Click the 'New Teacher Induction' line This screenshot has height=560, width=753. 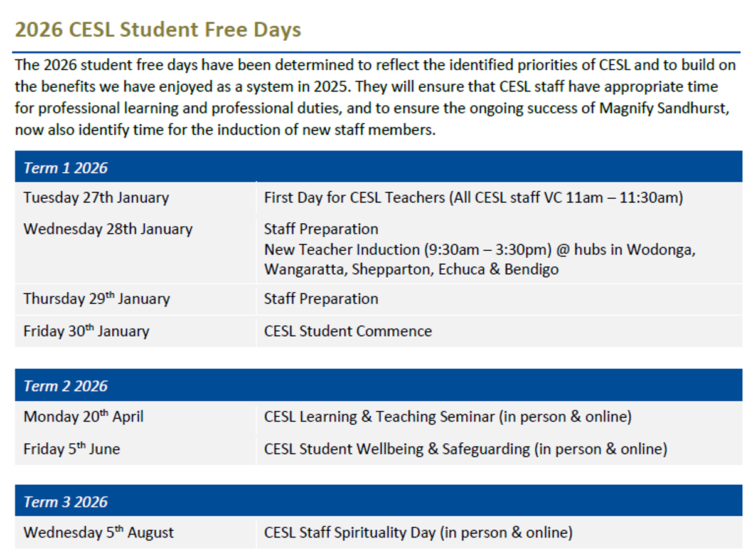pos(479,250)
